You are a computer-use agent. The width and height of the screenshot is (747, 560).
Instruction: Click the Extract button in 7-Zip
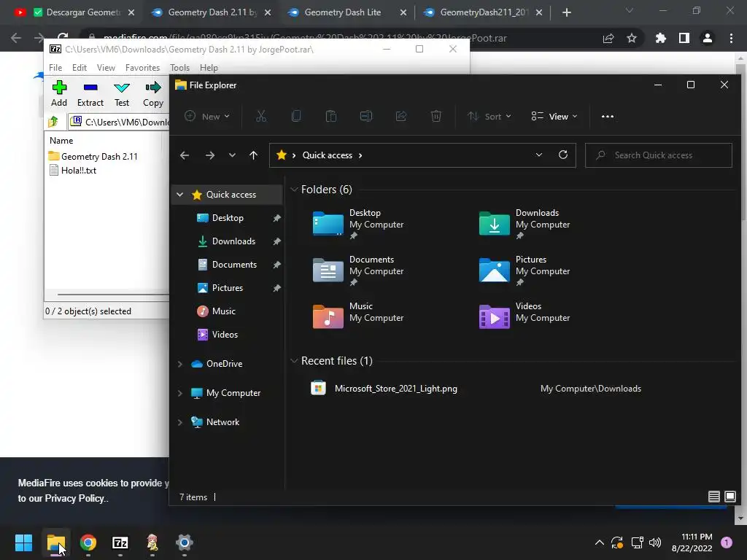pos(90,94)
